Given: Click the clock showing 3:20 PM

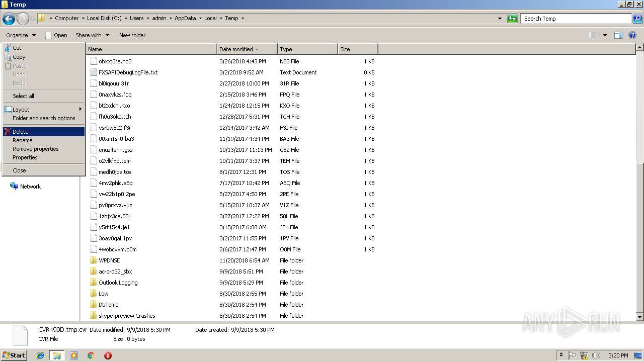Looking at the screenshot, I should click(618, 355).
